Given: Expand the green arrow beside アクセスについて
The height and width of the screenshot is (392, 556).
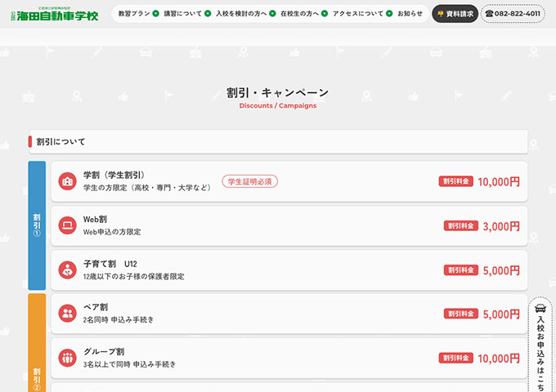Looking at the screenshot, I should click(x=389, y=13).
